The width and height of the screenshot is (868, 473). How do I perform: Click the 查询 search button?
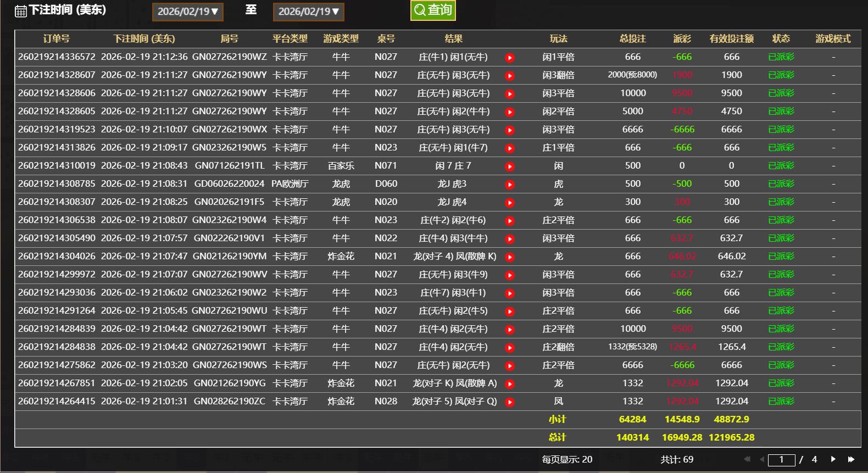pyautogui.click(x=433, y=10)
